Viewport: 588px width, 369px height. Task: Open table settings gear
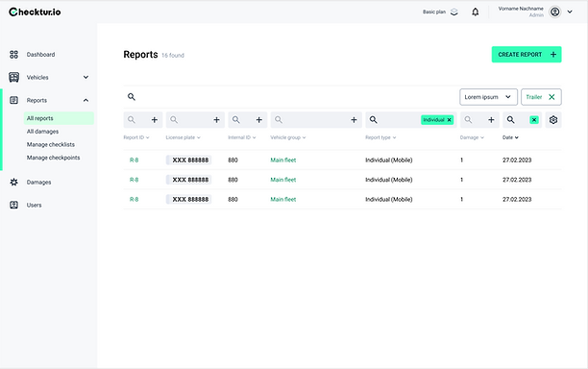(553, 119)
